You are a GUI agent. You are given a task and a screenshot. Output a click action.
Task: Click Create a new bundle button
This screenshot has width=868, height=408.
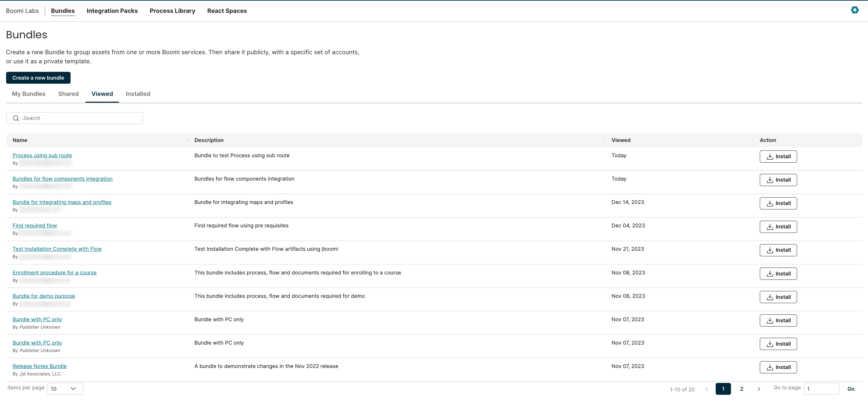[38, 78]
